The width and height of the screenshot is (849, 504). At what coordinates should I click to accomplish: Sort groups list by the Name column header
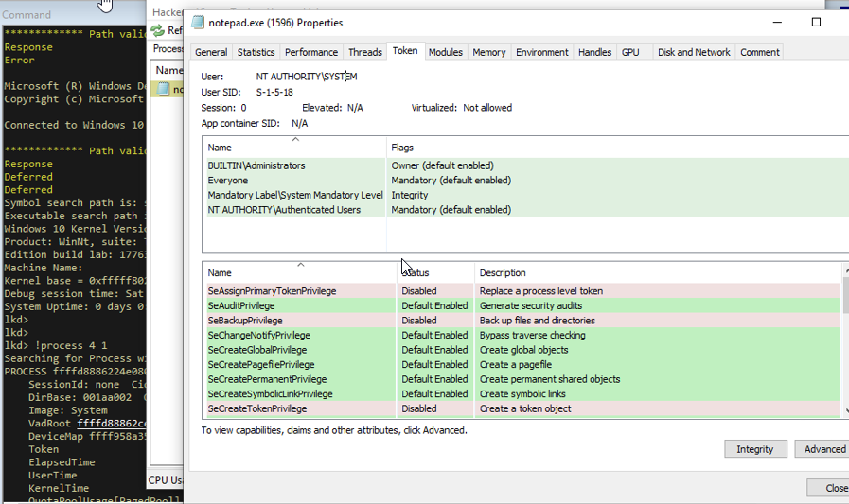[294, 148]
